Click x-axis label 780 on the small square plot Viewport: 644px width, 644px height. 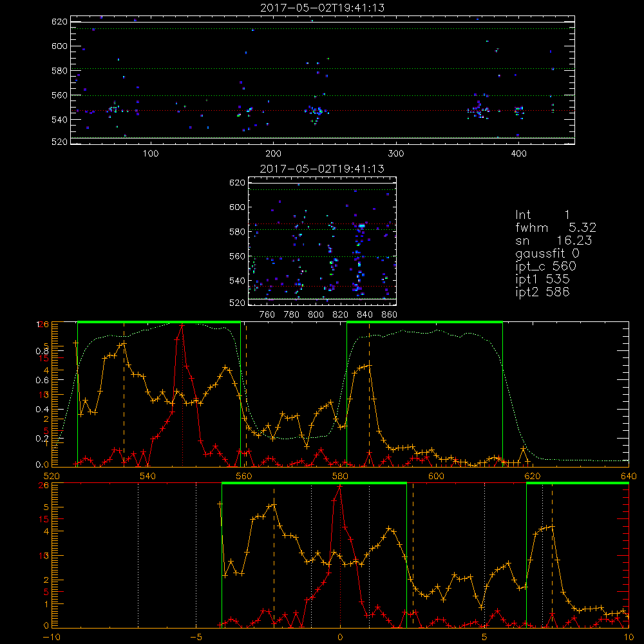(x=292, y=315)
